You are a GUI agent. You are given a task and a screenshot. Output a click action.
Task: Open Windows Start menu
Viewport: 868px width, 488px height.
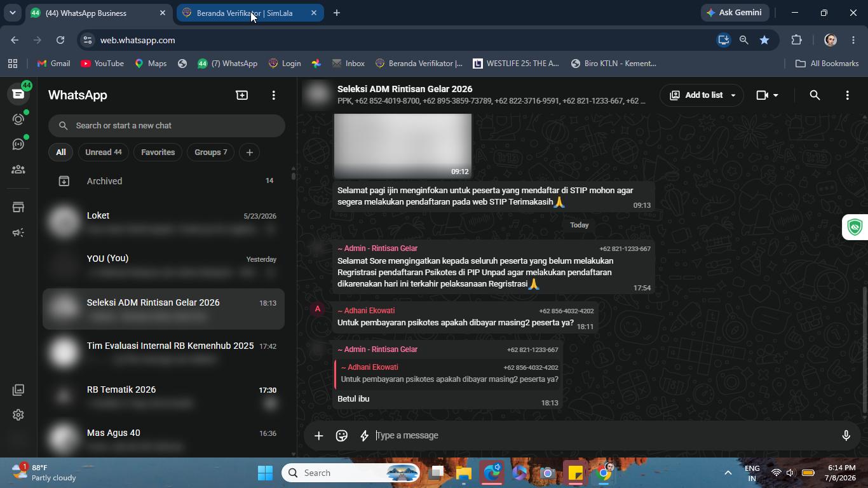[266, 473]
